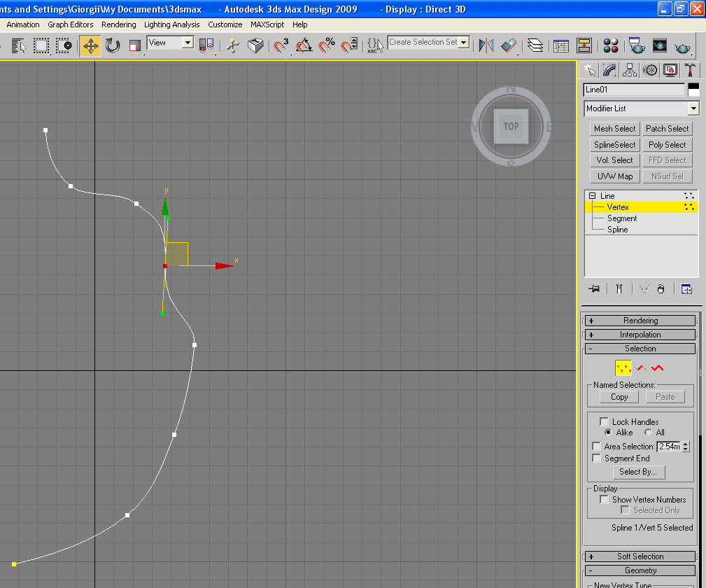This screenshot has height=588, width=706.
Task: Click the Pin Stack icon
Action: tap(595, 288)
